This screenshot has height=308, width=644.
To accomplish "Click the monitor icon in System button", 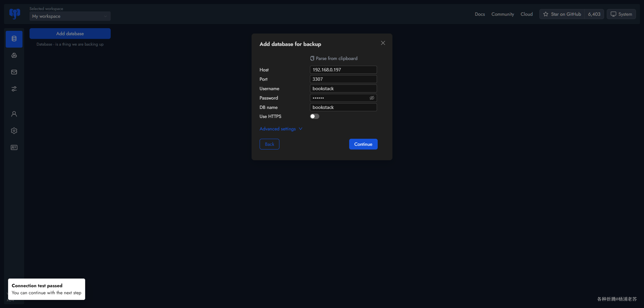I will (x=613, y=14).
